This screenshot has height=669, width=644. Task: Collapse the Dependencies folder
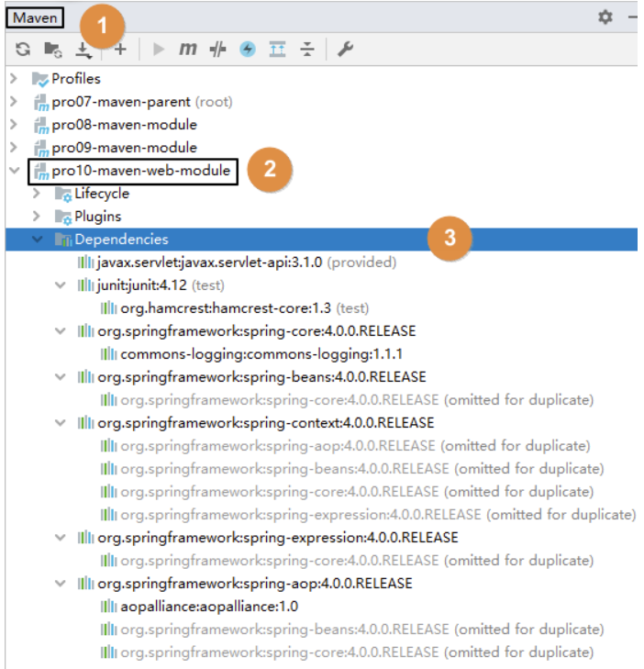point(38,240)
